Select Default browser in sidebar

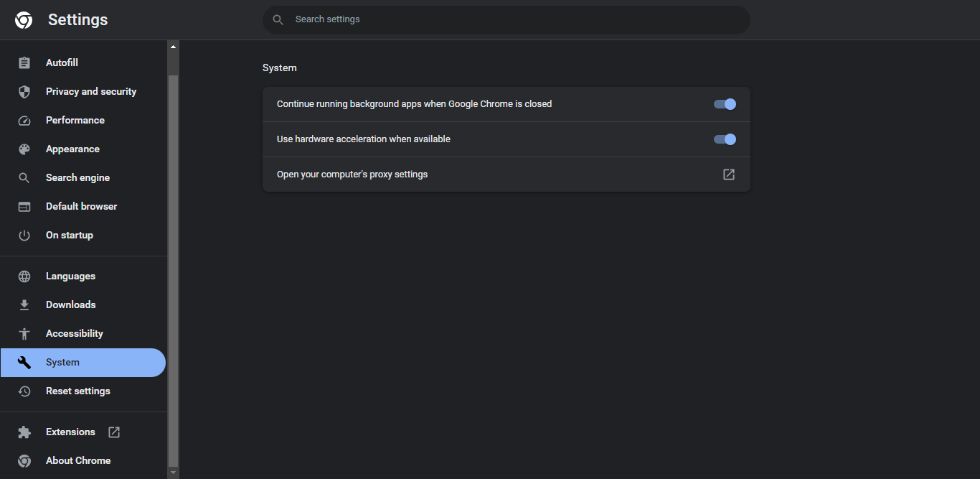pyautogui.click(x=83, y=207)
